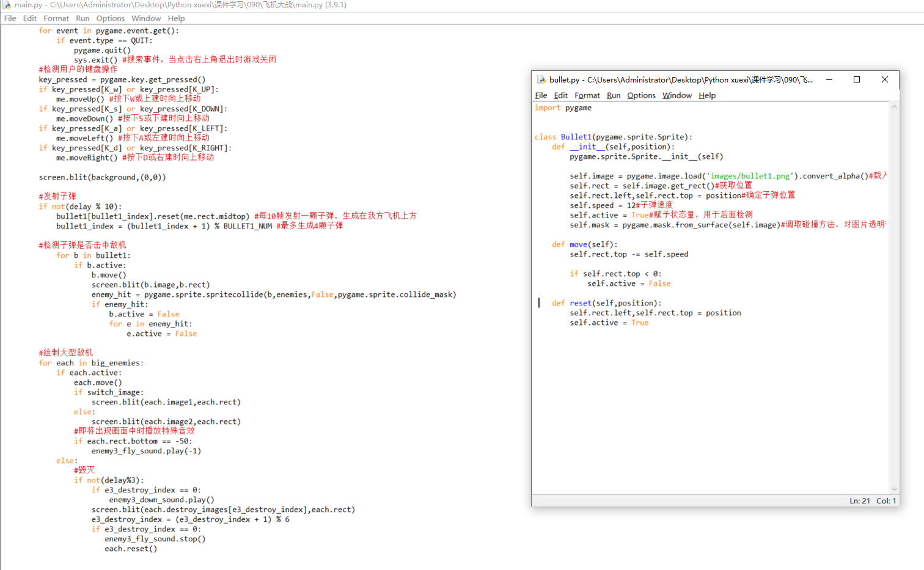Image resolution: width=924 pixels, height=570 pixels.
Task: Click 'enemy_hit = pygame.sprite.spritecollide' line
Action: [x=274, y=294]
